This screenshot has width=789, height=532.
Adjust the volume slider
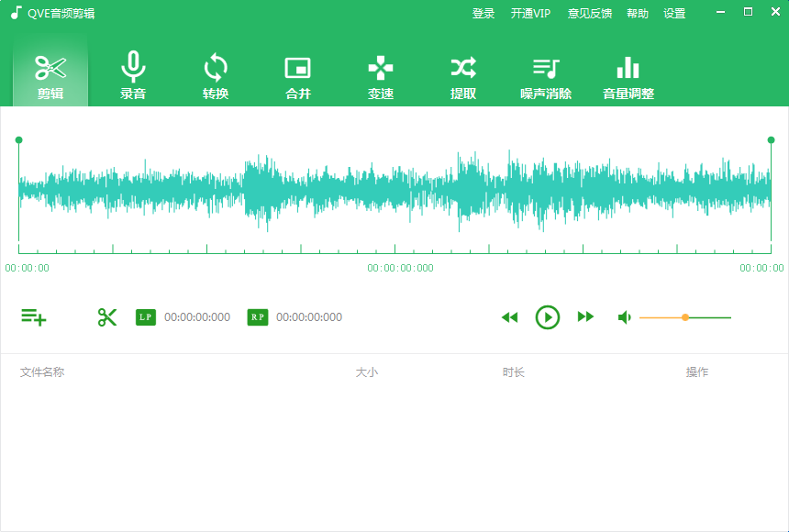pos(685,316)
